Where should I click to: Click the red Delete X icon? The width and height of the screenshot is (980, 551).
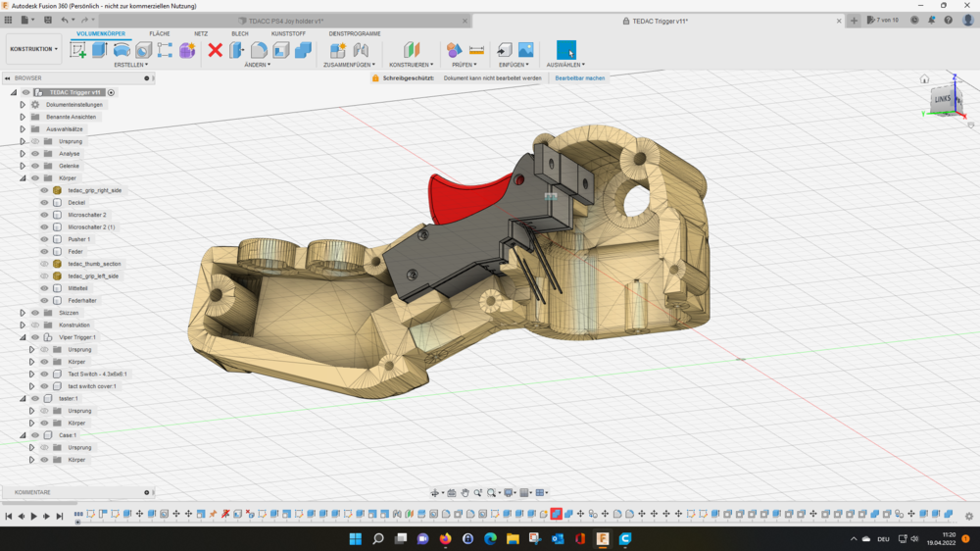pos(216,50)
